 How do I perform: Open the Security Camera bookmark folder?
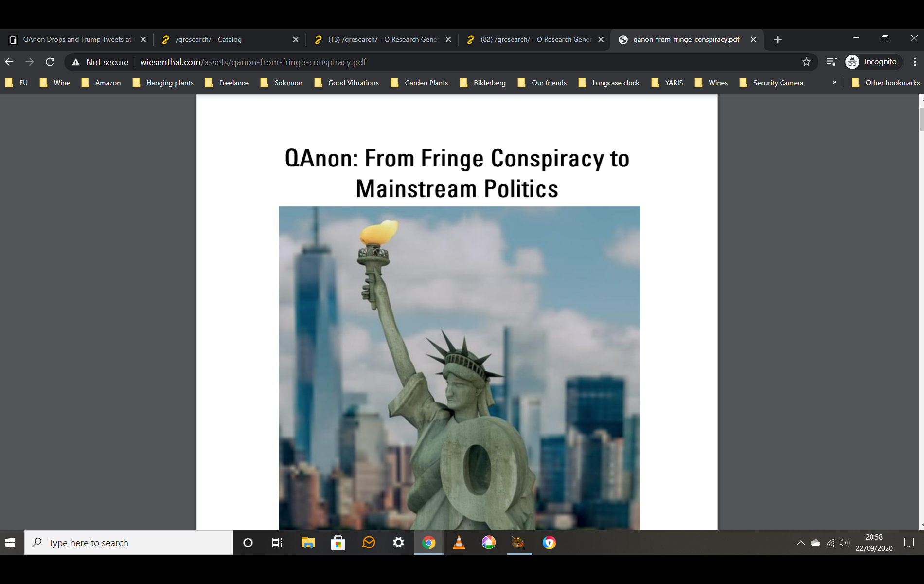(771, 83)
